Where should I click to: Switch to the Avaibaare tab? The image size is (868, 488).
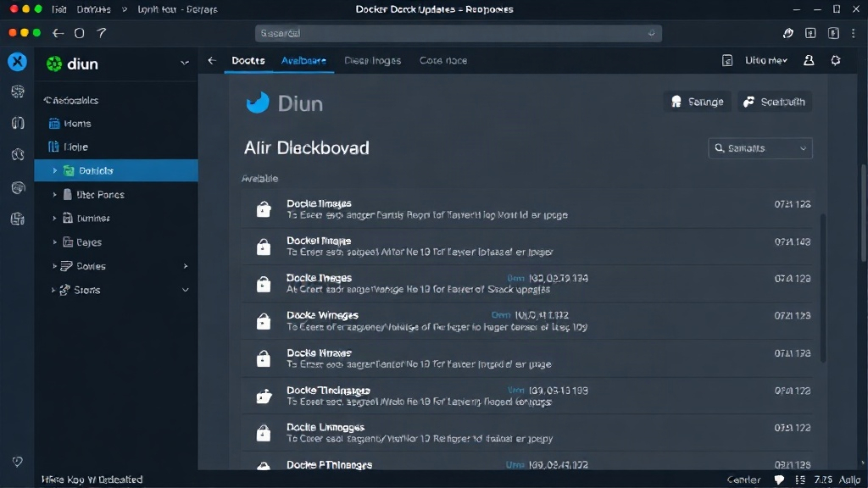pyautogui.click(x=303, y=60)
